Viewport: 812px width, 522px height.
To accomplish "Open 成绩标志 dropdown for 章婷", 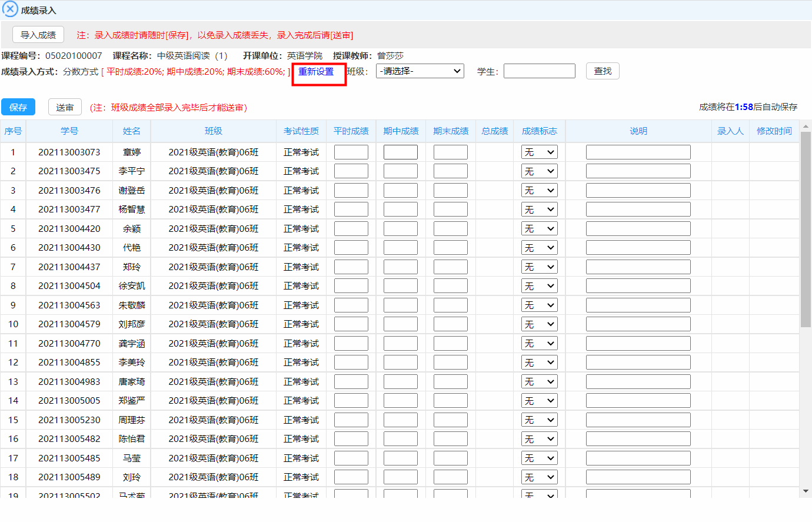I will click(539, 152).
